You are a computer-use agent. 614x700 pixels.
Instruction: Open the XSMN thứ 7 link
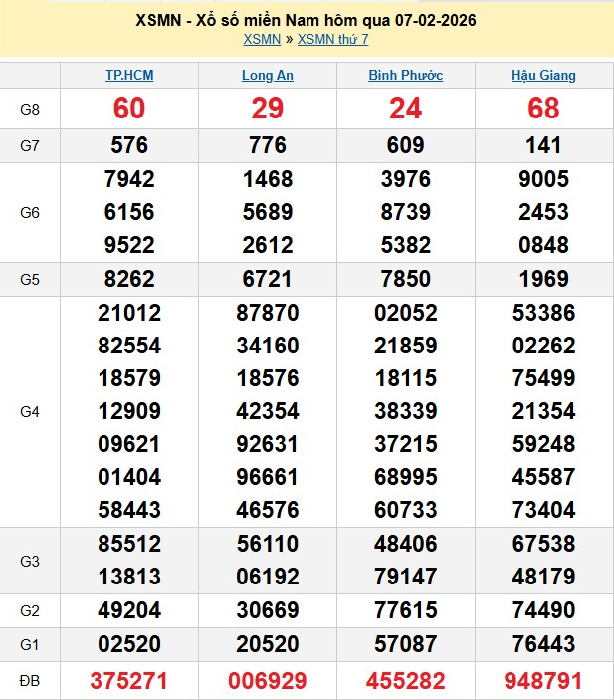point(332,39)
